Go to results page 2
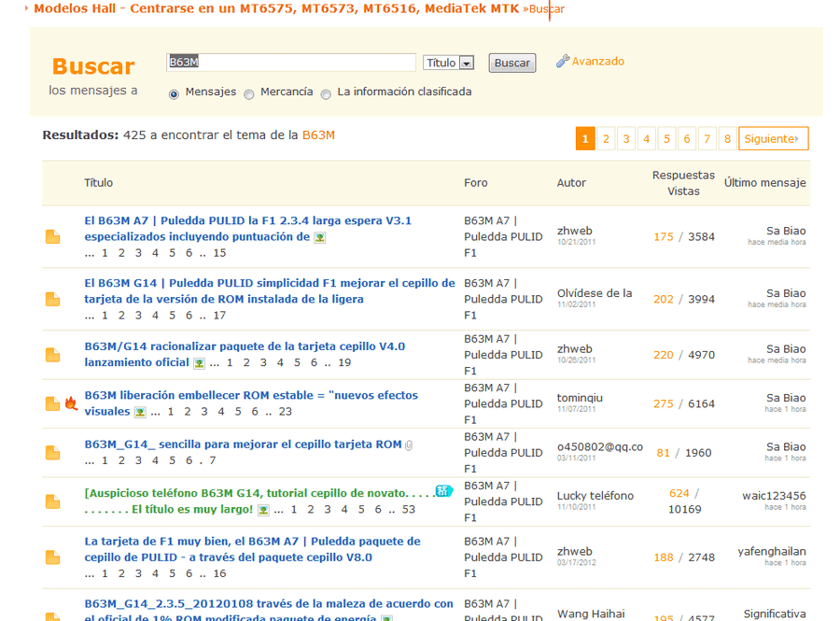The width and height of the screenshot is (840, 621). pos(606,139)
